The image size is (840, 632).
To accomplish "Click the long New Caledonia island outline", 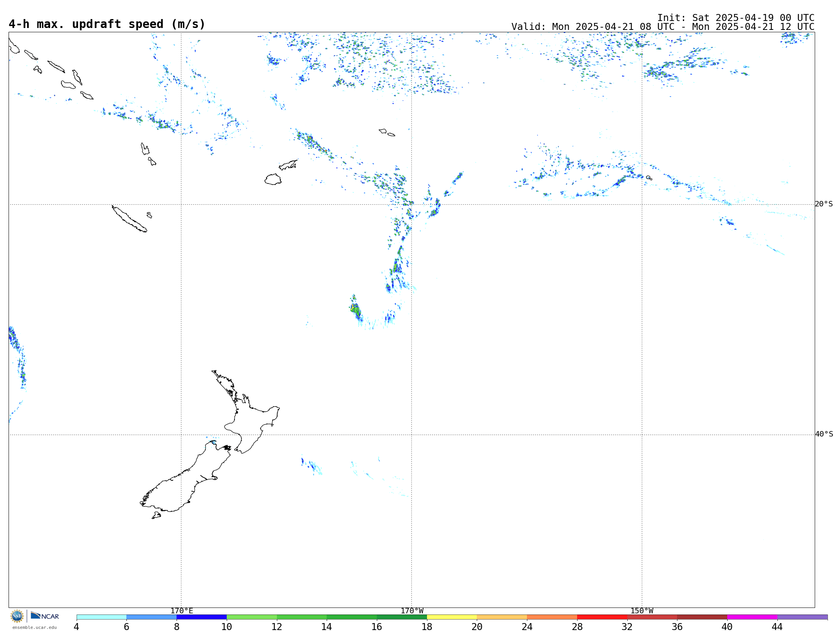I will pos(129,219).
